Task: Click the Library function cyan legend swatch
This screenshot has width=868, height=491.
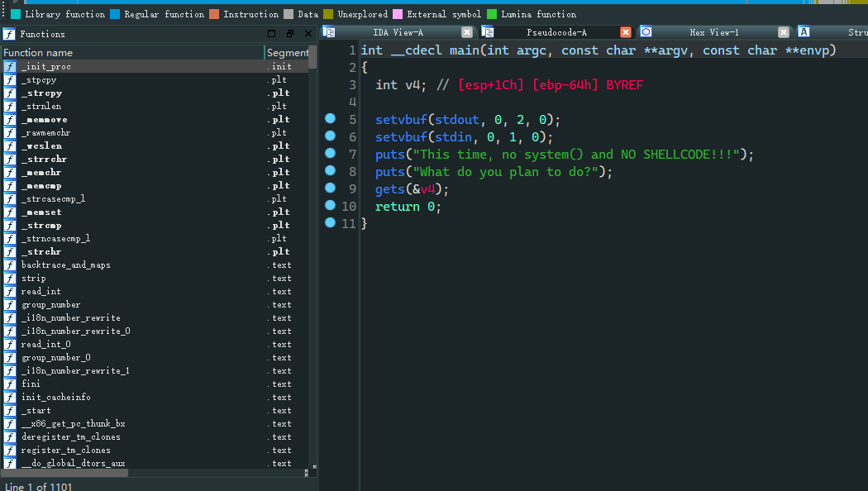Action: pyautogui.click(x=16, y=14)
